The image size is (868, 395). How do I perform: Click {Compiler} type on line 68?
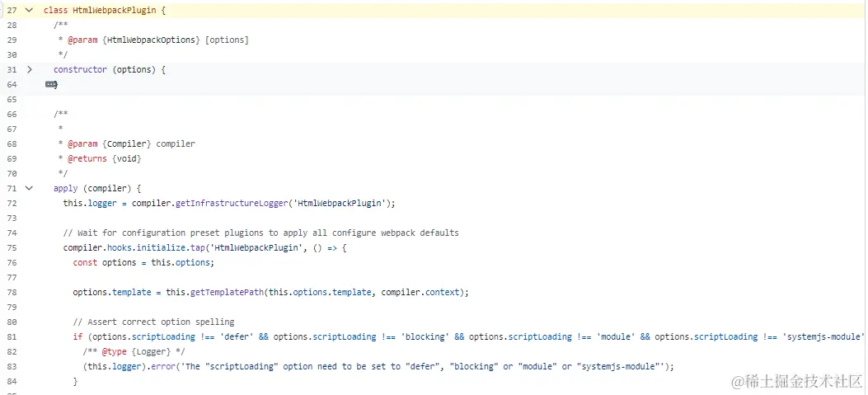pyautogui.click(x=127, y=143)
